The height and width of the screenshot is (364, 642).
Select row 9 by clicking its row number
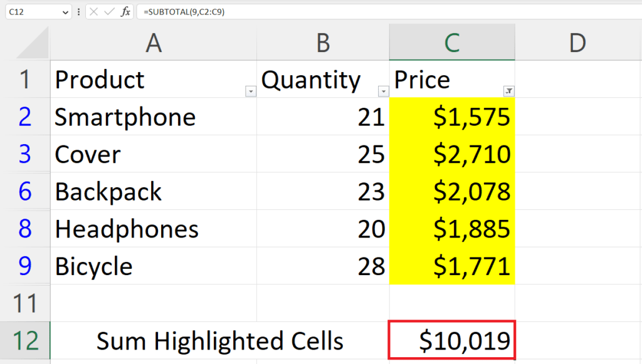[x=25, y=266]
